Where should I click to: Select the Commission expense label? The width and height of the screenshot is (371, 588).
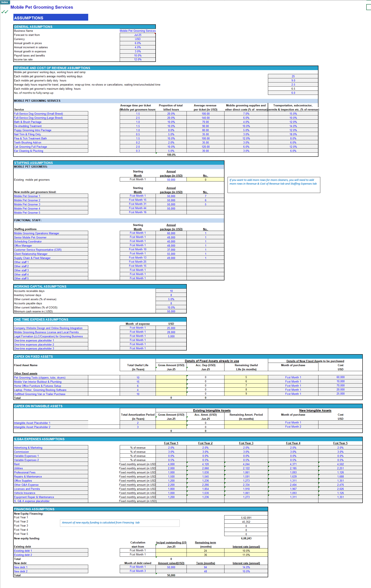click(x=50, y=452)
